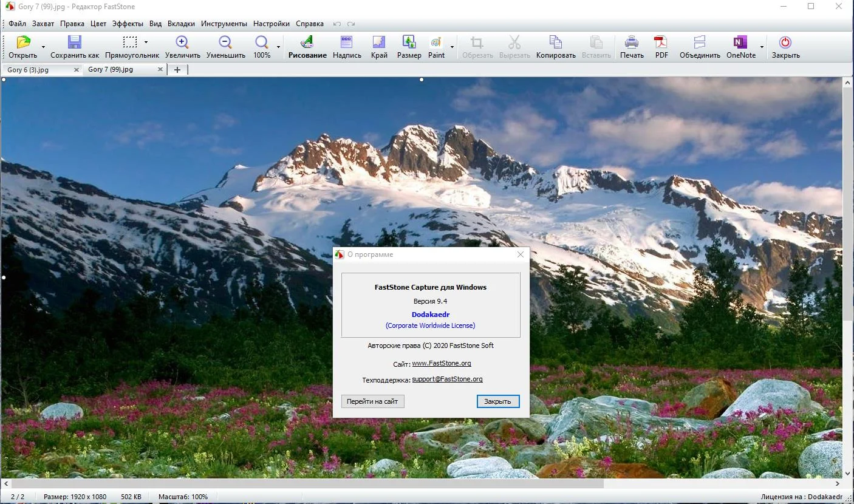Zoom out with the Уменьшить icon

[225, 47]
